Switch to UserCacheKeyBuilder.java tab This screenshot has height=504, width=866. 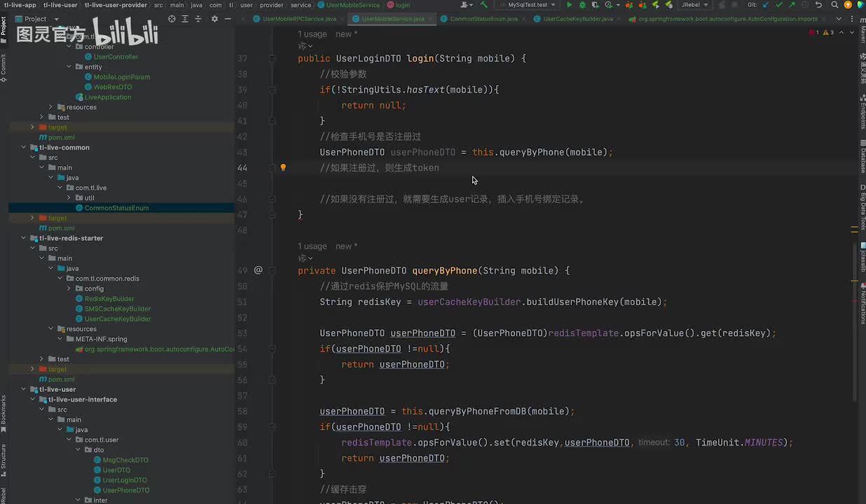[577, 19]
